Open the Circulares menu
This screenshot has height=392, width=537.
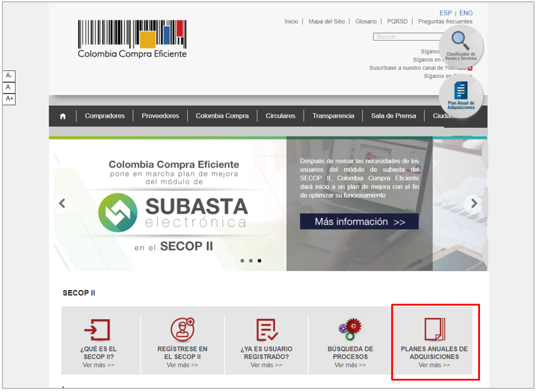(280, 116)
